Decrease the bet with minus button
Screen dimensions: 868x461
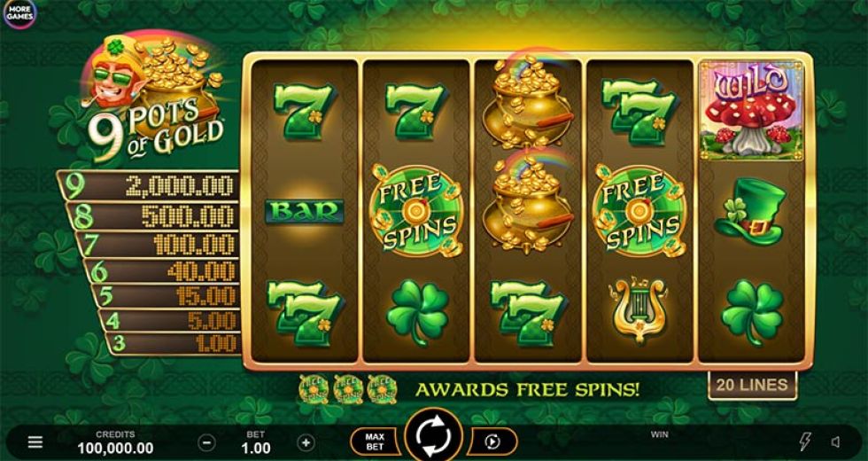(206, 442)
